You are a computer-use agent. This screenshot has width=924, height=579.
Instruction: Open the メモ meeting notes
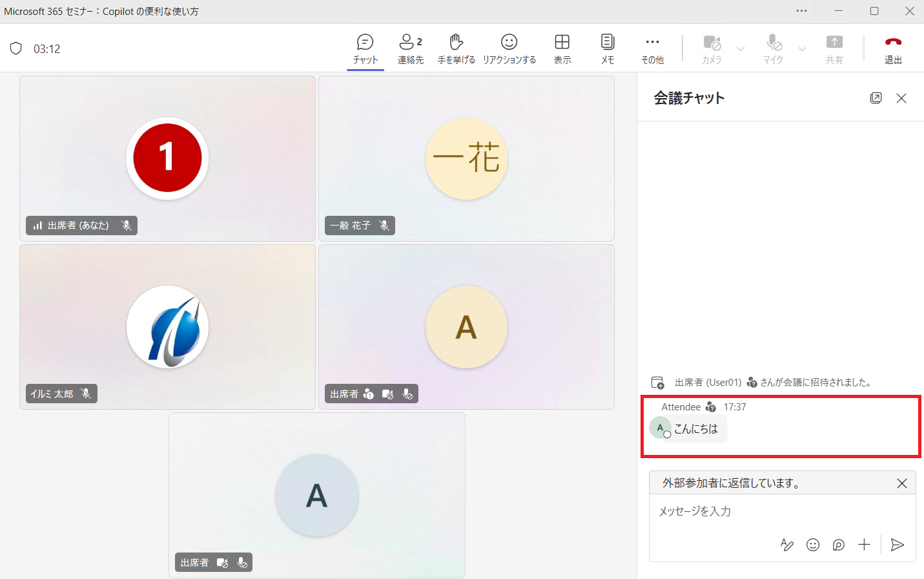[x=608, y=49]
